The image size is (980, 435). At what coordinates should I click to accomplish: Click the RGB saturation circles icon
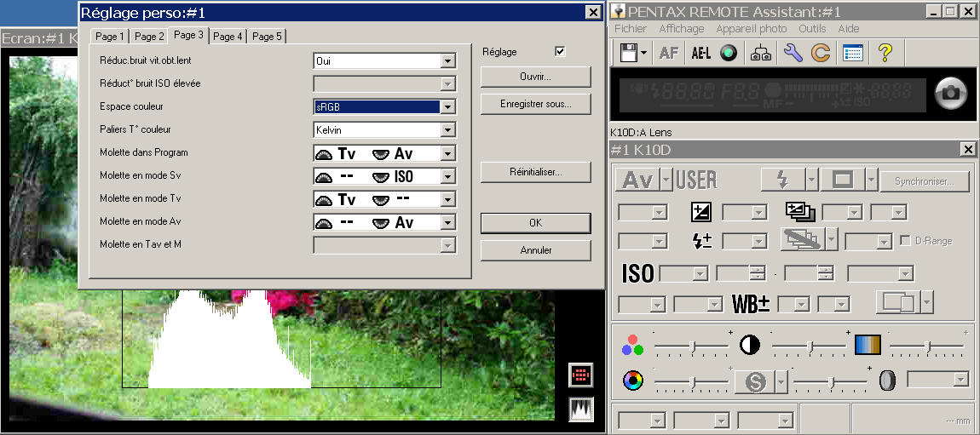point(633,345)
